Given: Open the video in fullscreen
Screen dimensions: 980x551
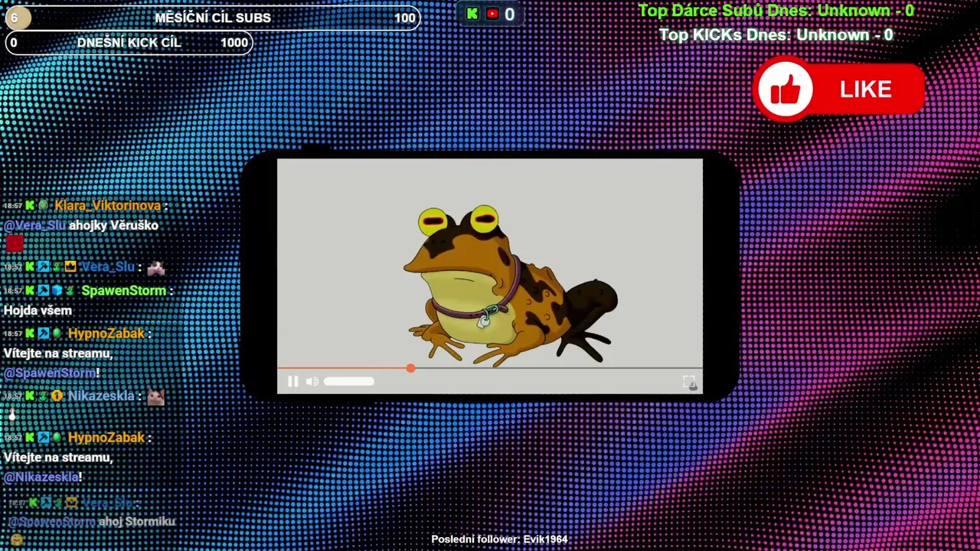Looking at the screenshot, I should coord(689,382).
